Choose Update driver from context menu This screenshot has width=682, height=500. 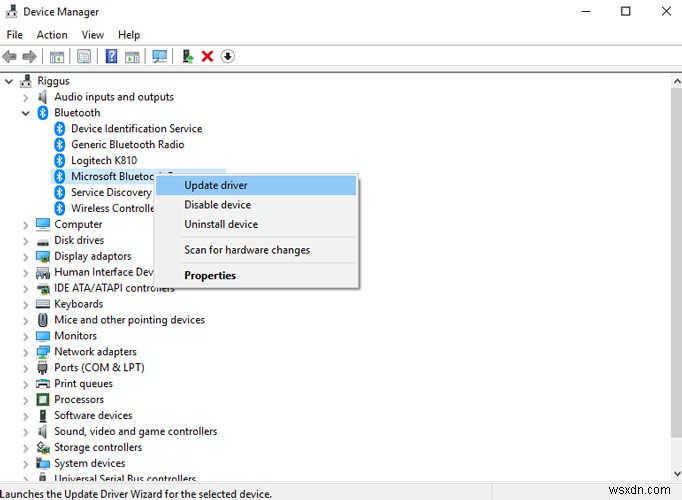[x=256, y=185]
